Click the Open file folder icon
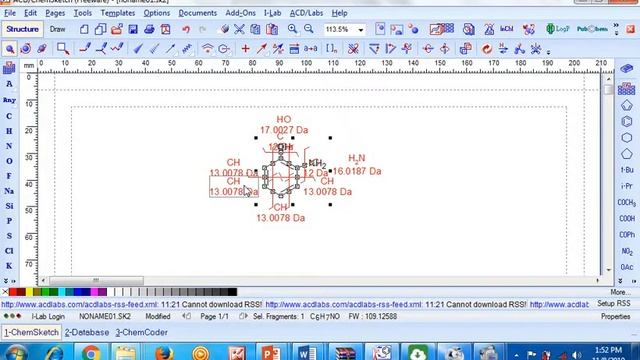The image size is (640, 360). [x=117, y=29]
